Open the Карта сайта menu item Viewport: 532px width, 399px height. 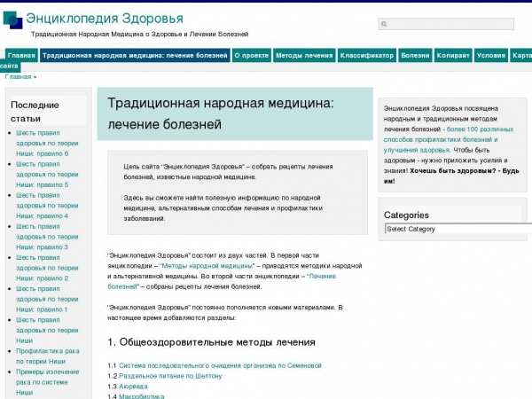(521, 56)
